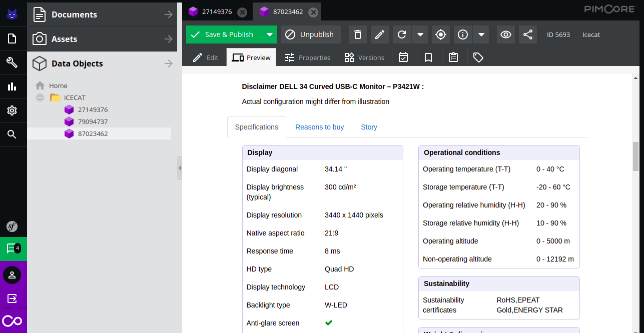Open notifications icon with badge 4
Screen dimensions: 644x333
point(13,248)
